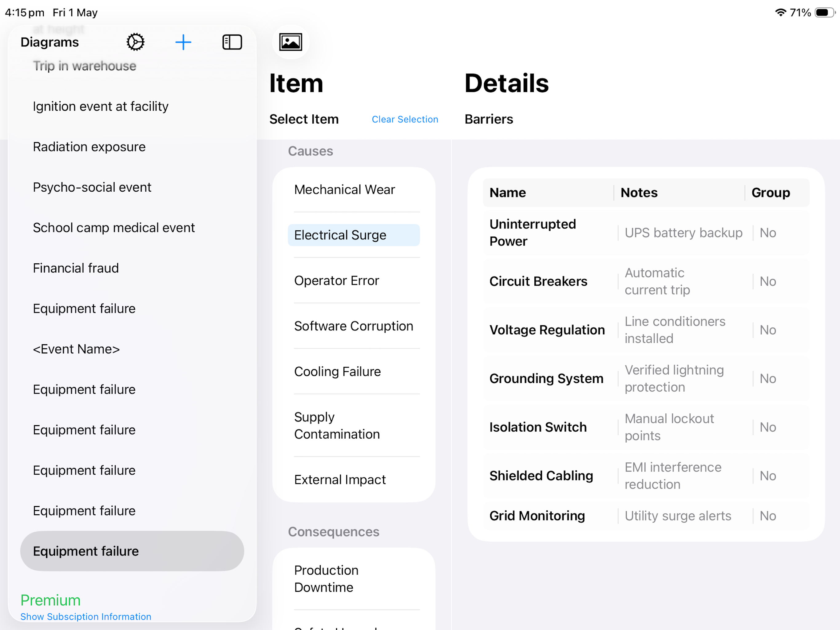The image size is (840, 630).
Task: Click Group value for Voltage Regulation
Action: (768, 330)
